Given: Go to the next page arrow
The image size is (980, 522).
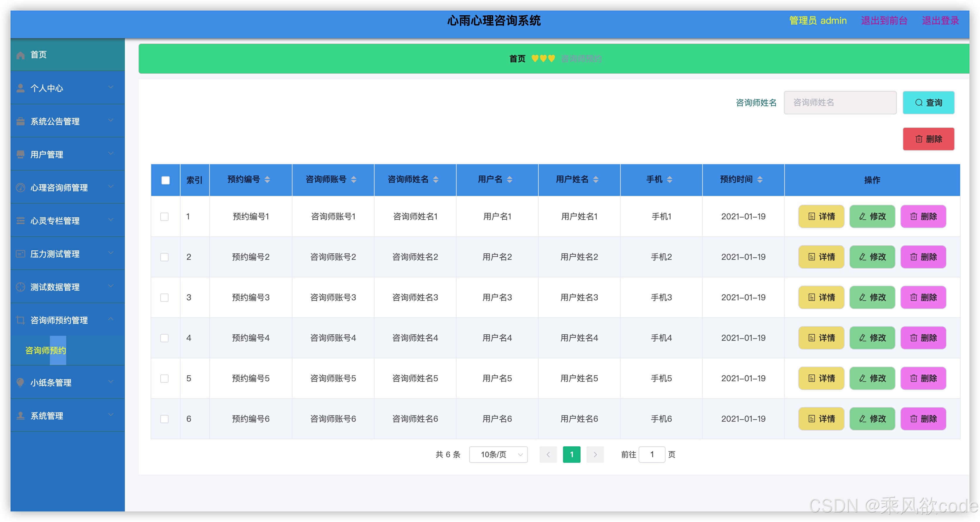Looking at the screenshot, I should tap(595, 454).
